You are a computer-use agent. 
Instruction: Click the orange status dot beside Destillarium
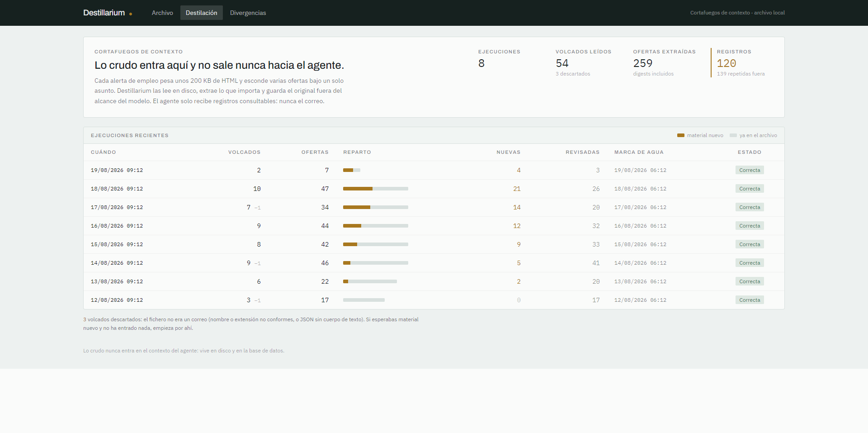(131, 14)
